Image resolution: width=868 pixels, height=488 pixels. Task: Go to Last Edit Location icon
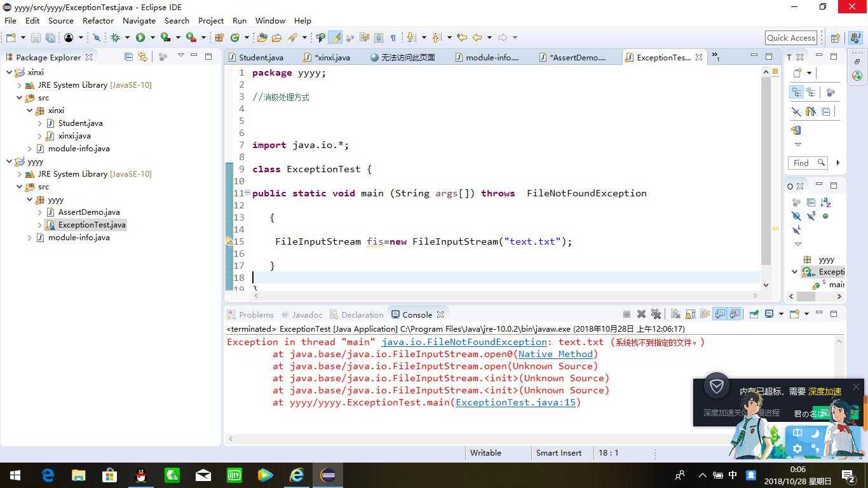[x=462, y=38]
